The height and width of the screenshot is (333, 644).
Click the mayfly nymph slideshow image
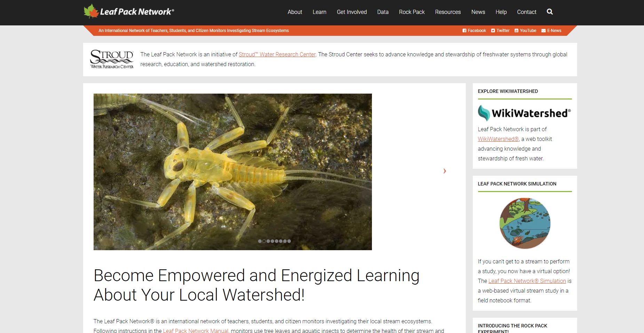point(233,172)
